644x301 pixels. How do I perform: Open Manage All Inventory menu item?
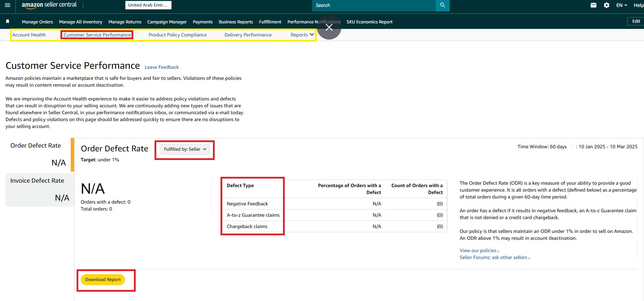click(81, 22)
